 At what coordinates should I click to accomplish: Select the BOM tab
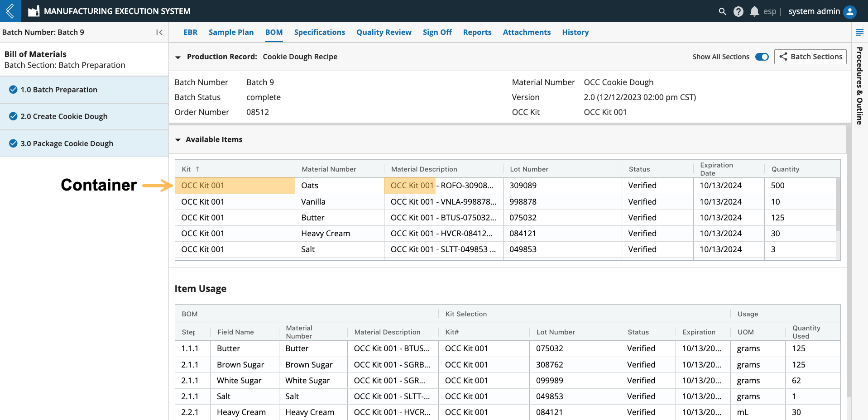tap(274, 32)
